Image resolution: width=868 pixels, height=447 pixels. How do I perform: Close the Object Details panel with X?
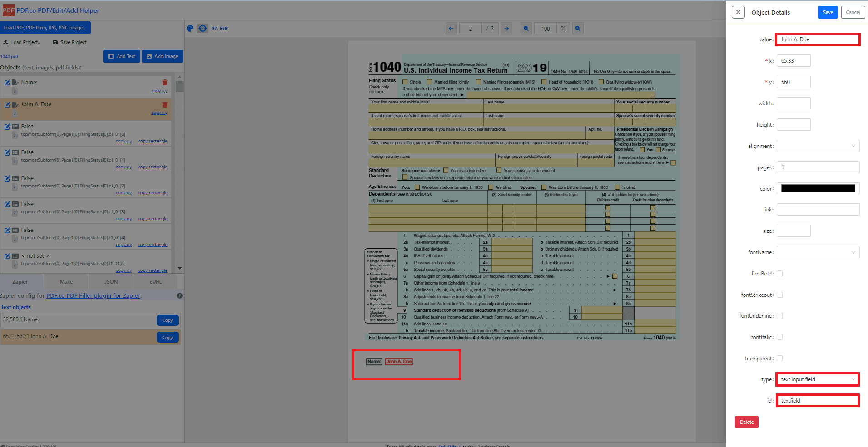coord(739,12)
